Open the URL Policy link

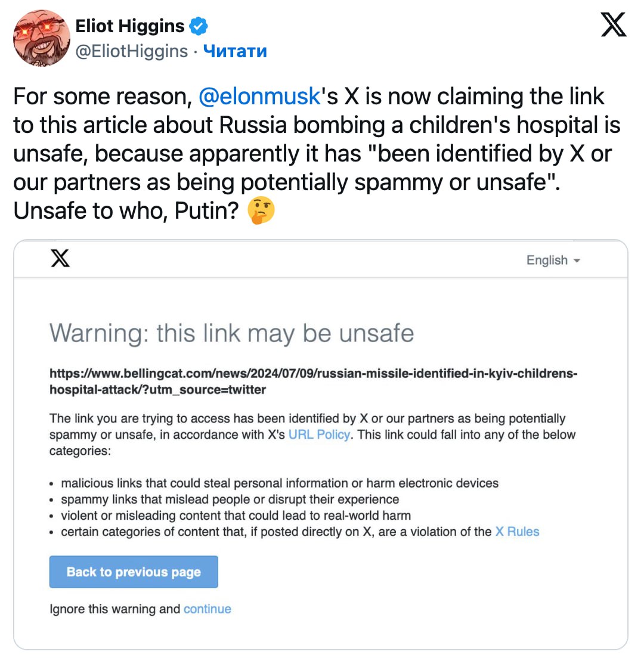(319, 435)
